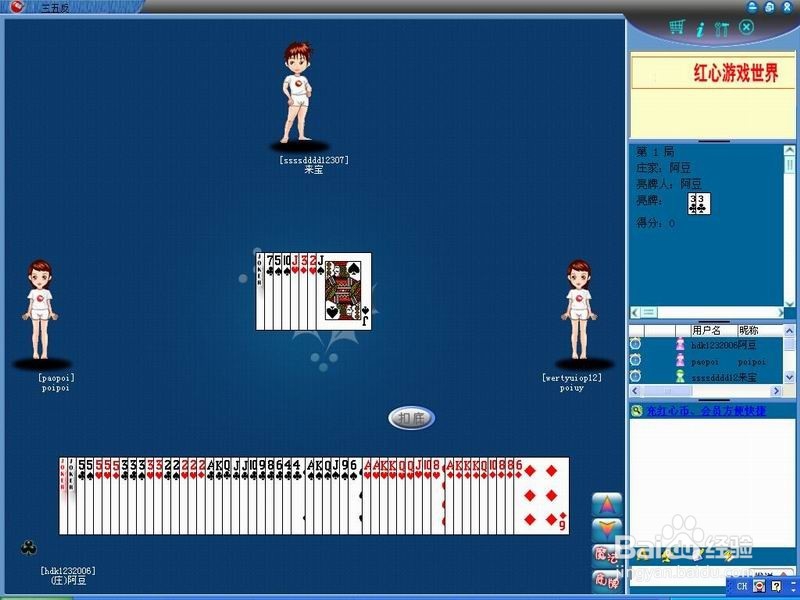Click the language bar help question icon

click(x=777, y=586)
